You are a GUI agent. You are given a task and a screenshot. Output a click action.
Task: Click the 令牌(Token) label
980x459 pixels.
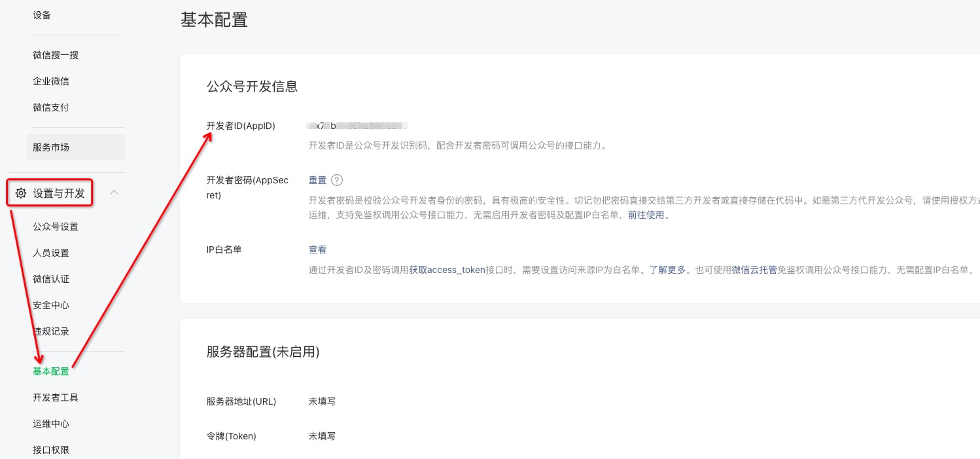tap(231, 436)
